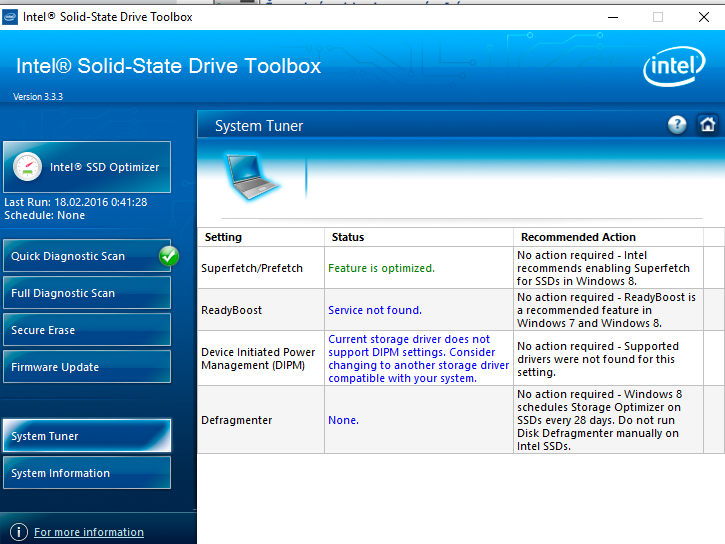Click the Intel app icon in title bar
The height and width of the screenshot is (544, 725).
click(x=10, y=17)
